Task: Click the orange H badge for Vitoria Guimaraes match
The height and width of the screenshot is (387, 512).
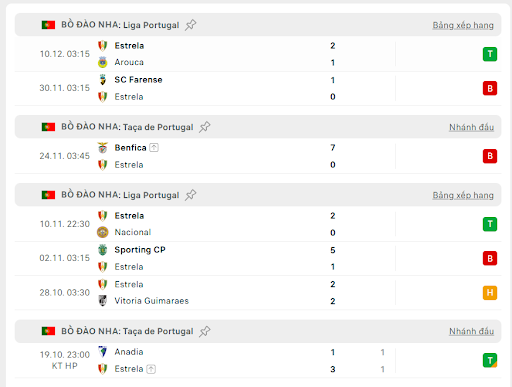Action: (x=490, y=293)
